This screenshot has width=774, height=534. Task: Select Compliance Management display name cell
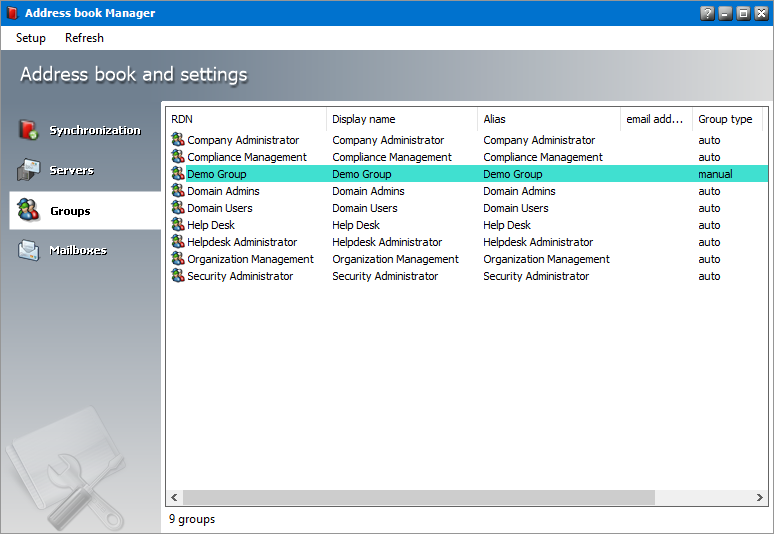click(x=392, y=157)
